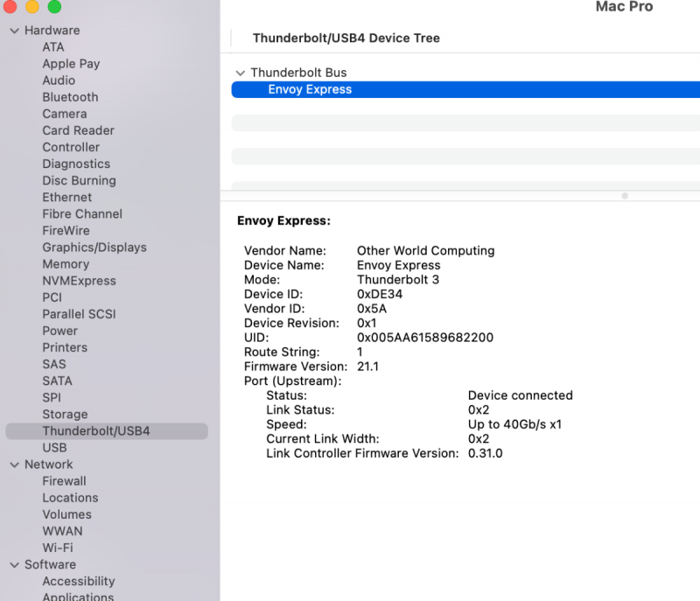
Task: Open the SPI section
Action: coord(52,397)
